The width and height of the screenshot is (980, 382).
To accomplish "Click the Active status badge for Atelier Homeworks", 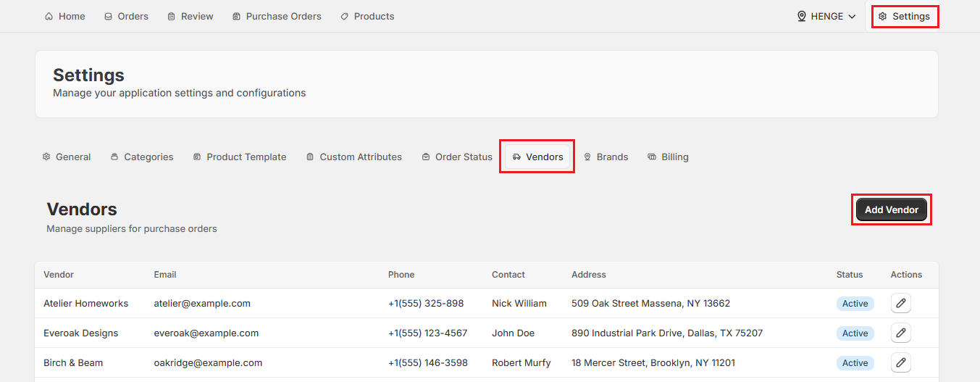I will 855,304.
